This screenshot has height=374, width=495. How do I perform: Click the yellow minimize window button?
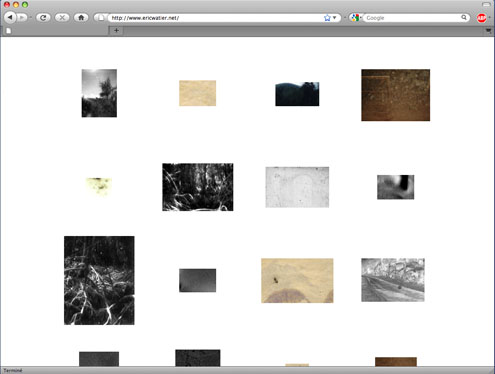[16, 5]
